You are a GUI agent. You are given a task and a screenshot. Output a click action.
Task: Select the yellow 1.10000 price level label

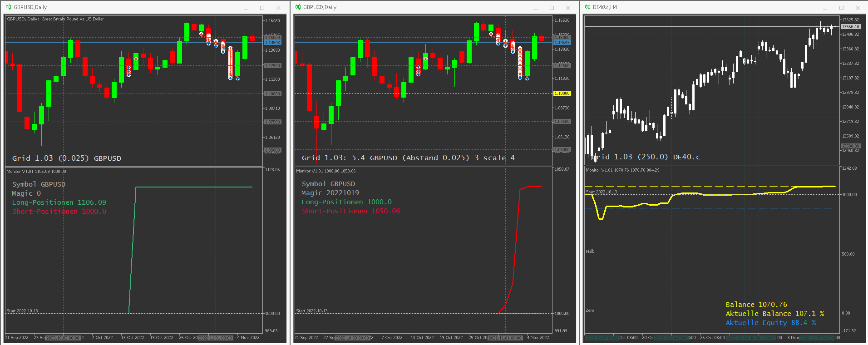[562, 94]
